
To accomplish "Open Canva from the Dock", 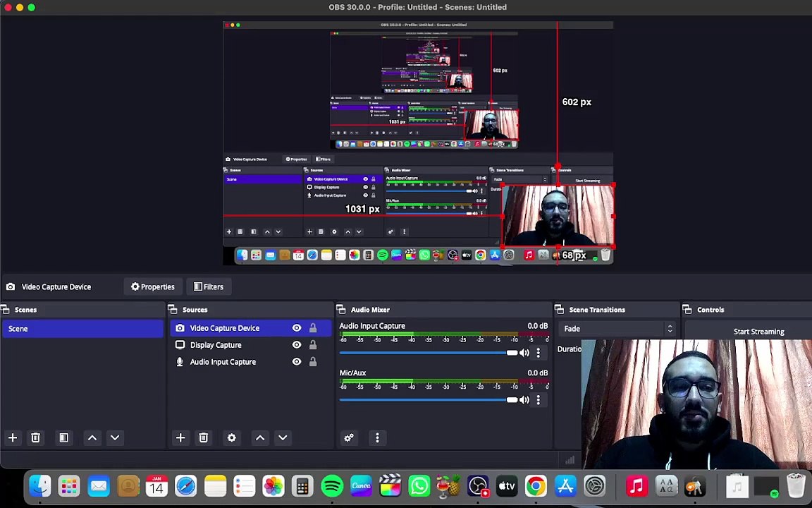I will [361, 486].
